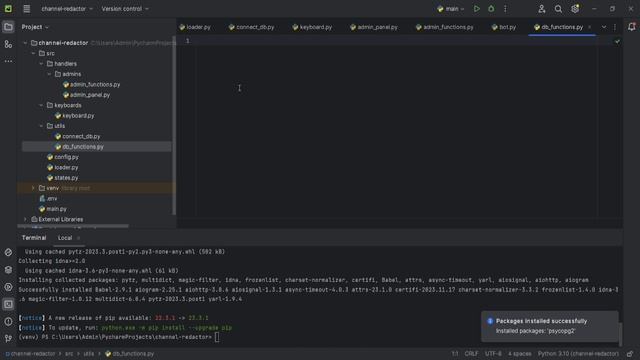Select states.py in project tree
The width and height of the screenshot is (640, 360).
coord(62,178)
